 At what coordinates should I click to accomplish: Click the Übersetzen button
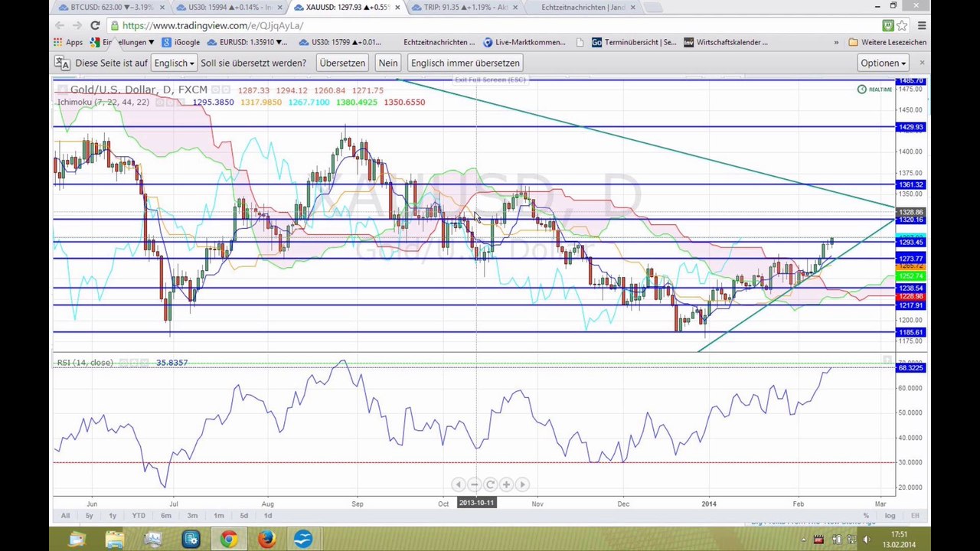point(342,63)
